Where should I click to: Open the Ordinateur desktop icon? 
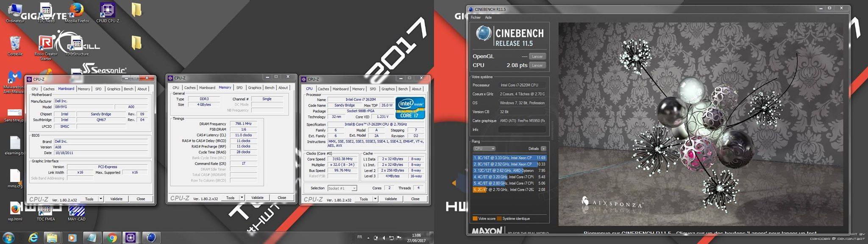tap(15, 13)
